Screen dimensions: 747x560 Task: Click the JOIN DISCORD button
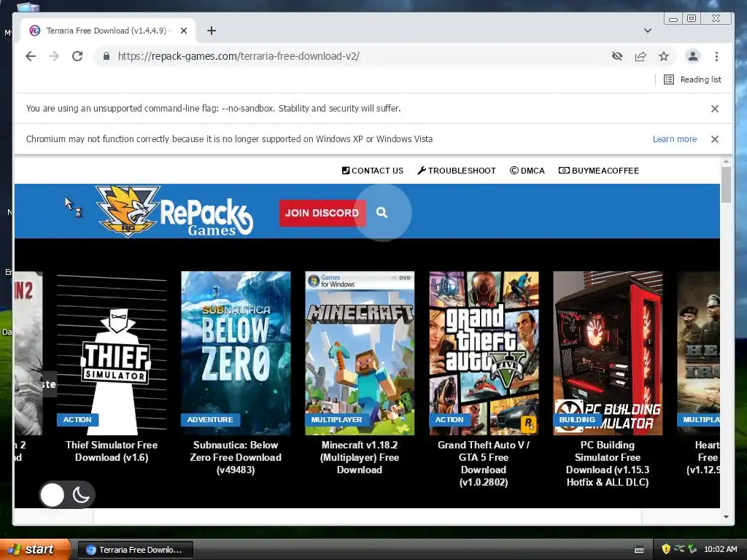[322, 213]
